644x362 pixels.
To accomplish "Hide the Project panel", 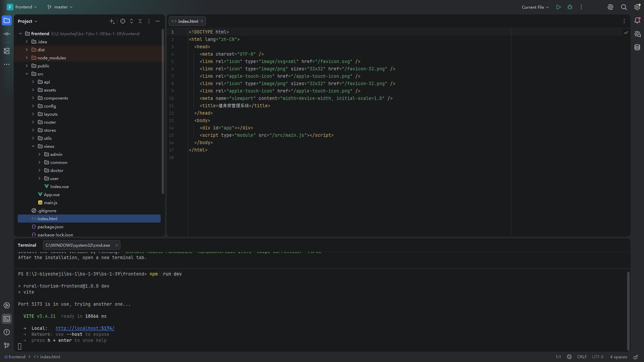I will [158, 21].
